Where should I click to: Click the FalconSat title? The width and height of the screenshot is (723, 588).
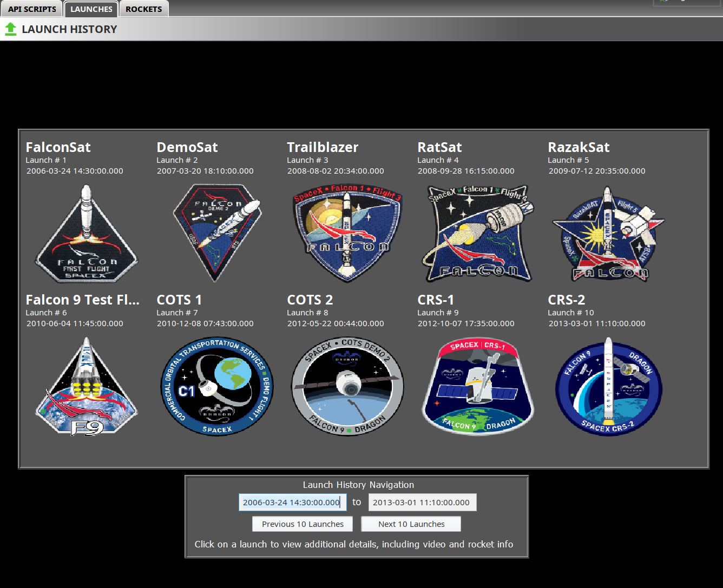pyautogui.click(x=58, y=147)
